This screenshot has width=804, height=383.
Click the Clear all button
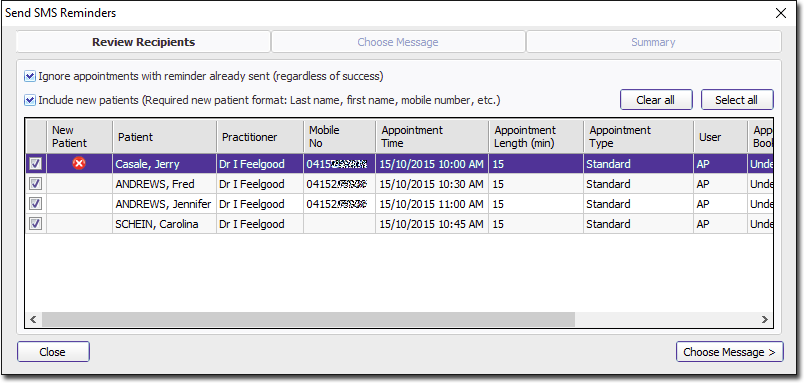pyautogui.click(x=656, y=100)
